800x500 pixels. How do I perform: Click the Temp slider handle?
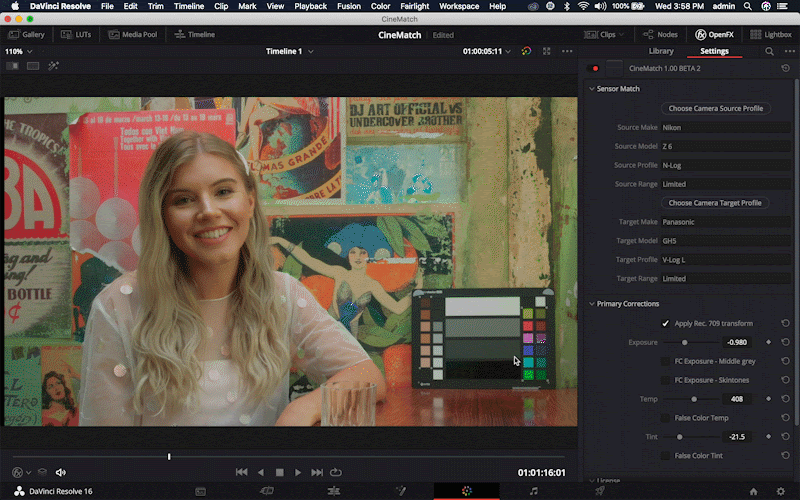694,399
